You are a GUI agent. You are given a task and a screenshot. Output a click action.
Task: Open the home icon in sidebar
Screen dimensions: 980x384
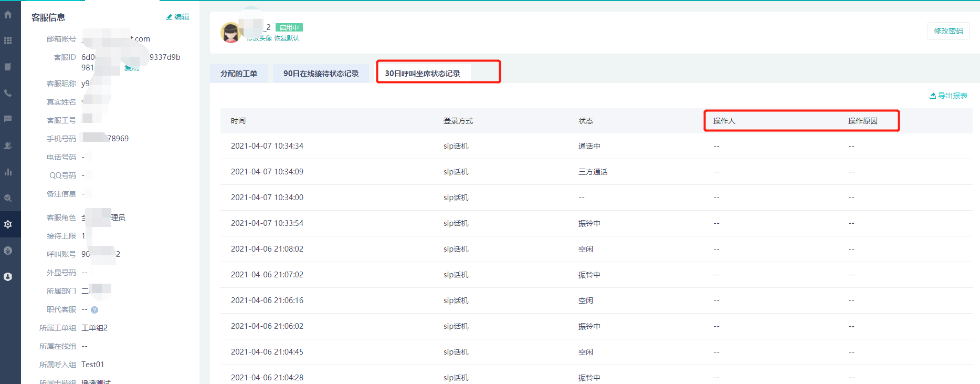(x=8, y=15)
